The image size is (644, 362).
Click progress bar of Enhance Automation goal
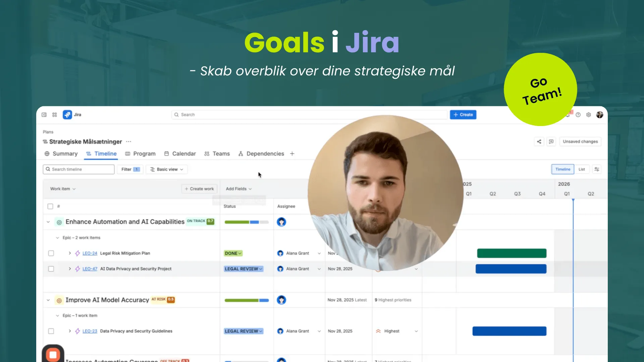pos(247,222)
